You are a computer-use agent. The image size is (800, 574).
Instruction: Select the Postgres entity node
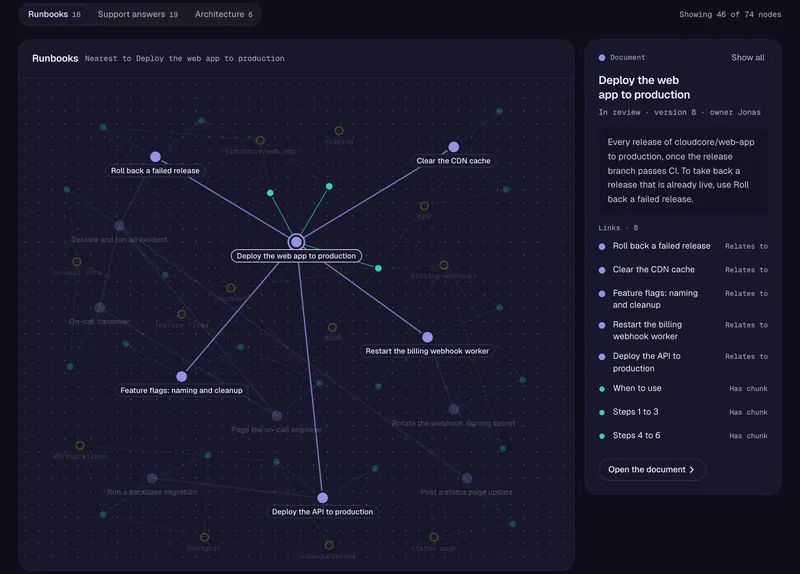205,537
